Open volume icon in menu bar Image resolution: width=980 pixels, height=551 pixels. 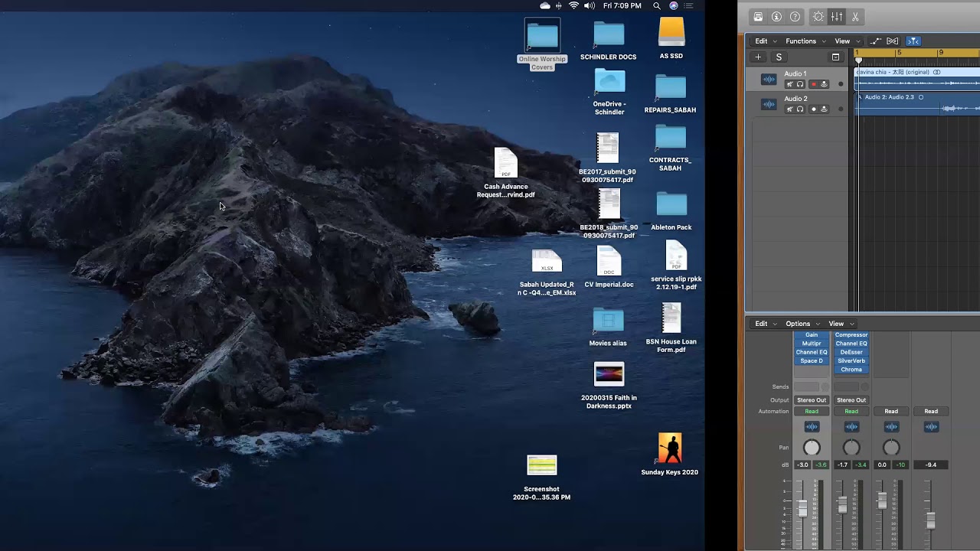click(x=590, y=5)
